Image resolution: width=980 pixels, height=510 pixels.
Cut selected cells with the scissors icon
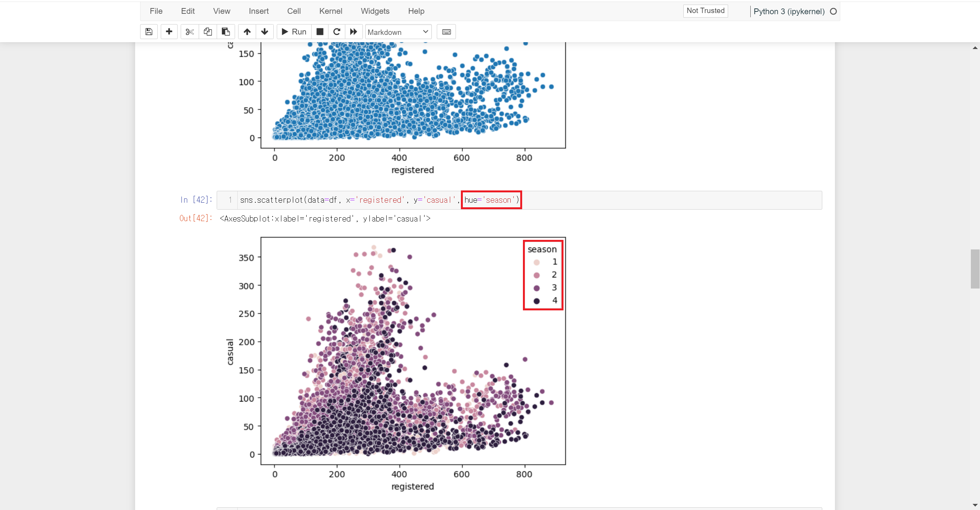189,32
